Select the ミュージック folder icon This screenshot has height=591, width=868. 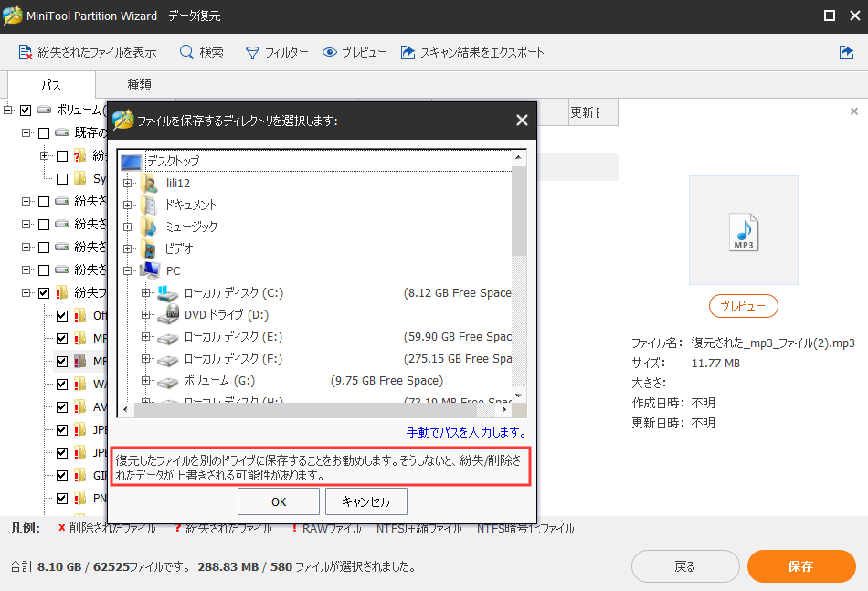tap(150, 227)
